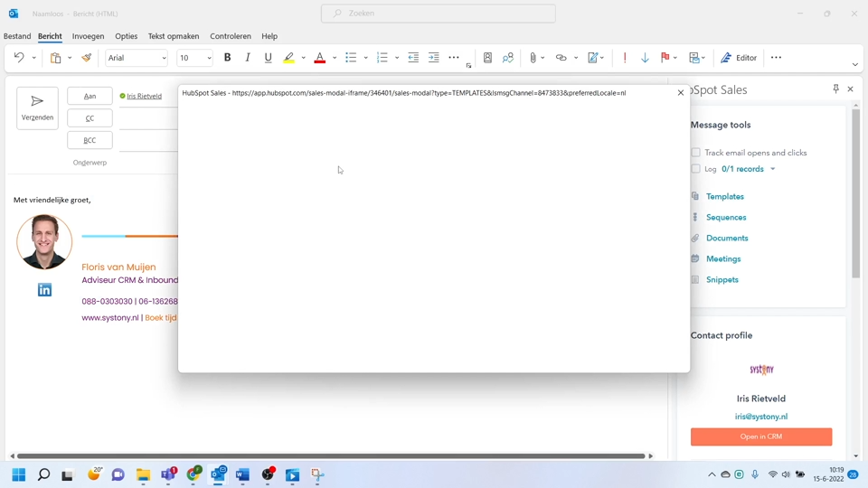Open the Sequences link in HubSpot
Screen dimensions: 868x488
click(726, 218)
